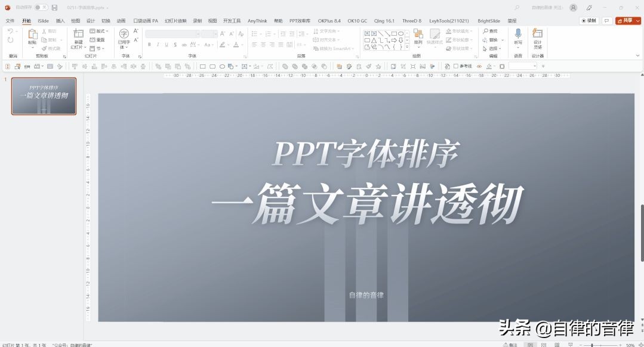Click the 排列 (Arrange) icon

tap(417, 35)
